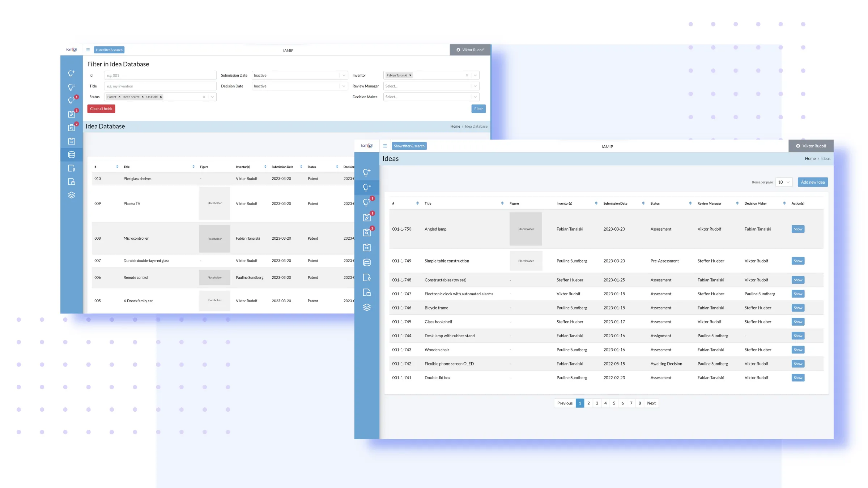Click the Title filter input field

[x=160, y=86]
